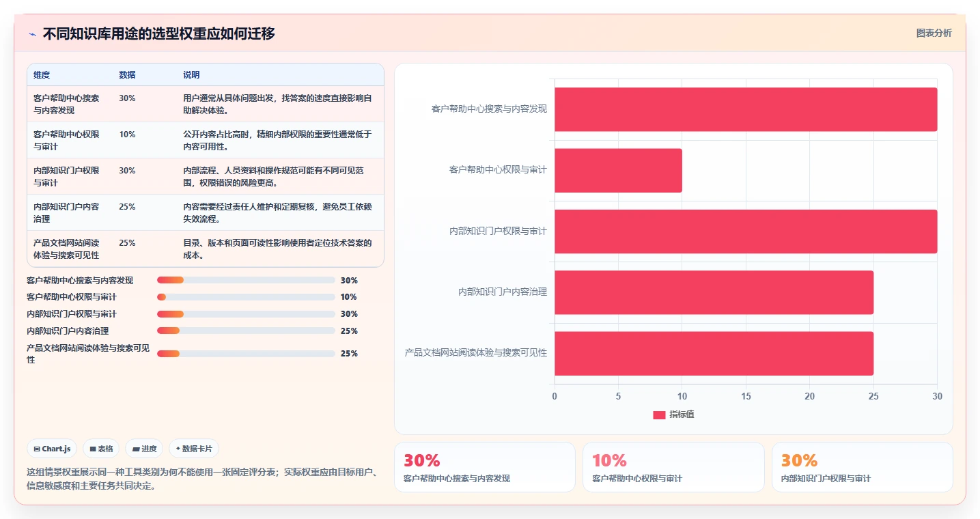Click chart axis label 客户帮助中心权限与审计
The width and height of the screenshot is (980, 519).
tap(499, 170)
